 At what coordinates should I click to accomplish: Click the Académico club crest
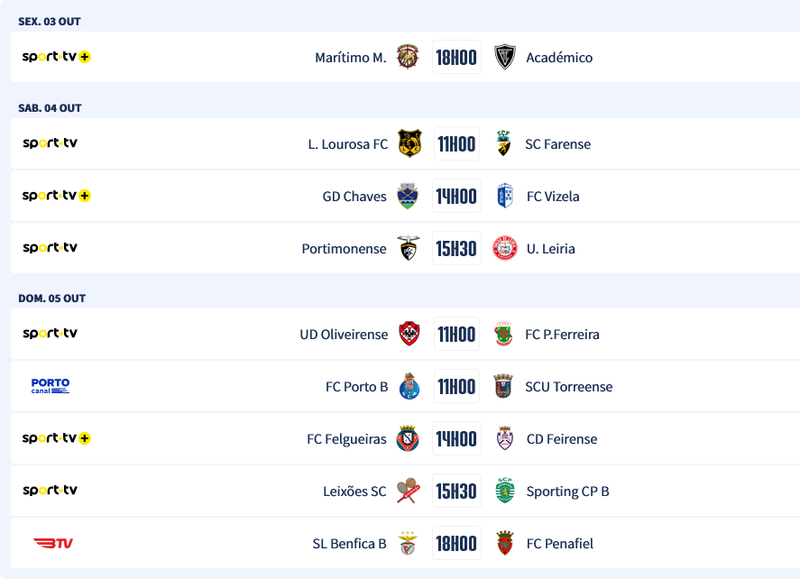pos(505,57)
